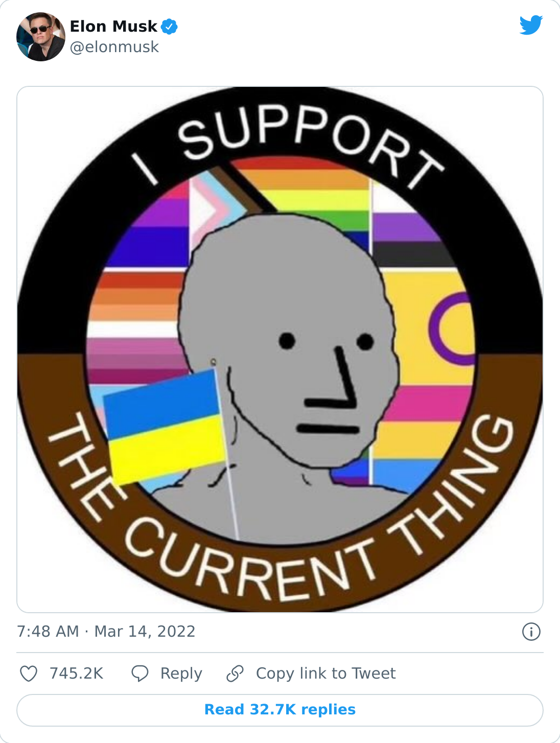Click the chain link icon
560x743 pixels.
click(235, 674)
